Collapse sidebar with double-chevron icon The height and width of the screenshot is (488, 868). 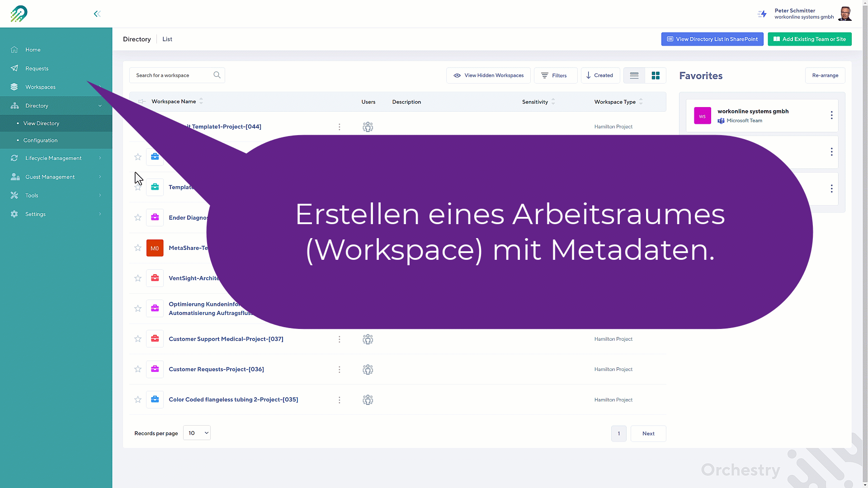(97, 14)
